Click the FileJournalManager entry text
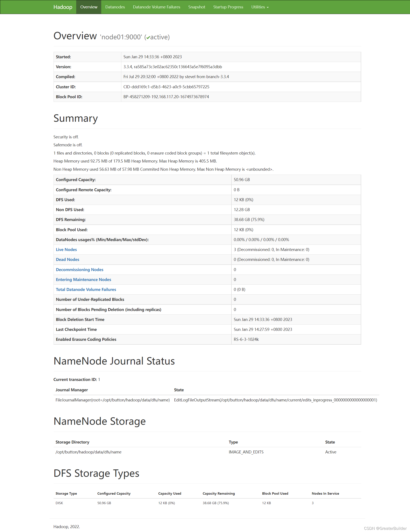The height and width of the screenshot is (532, 410). (x=112, y=400)
